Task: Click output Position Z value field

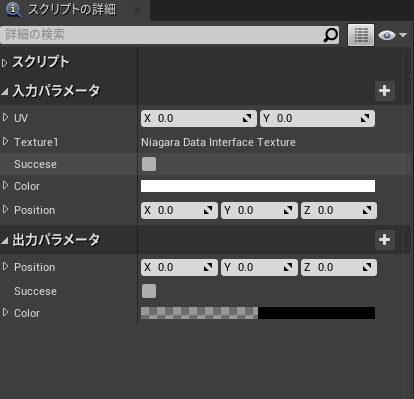Action: (339, 267)
